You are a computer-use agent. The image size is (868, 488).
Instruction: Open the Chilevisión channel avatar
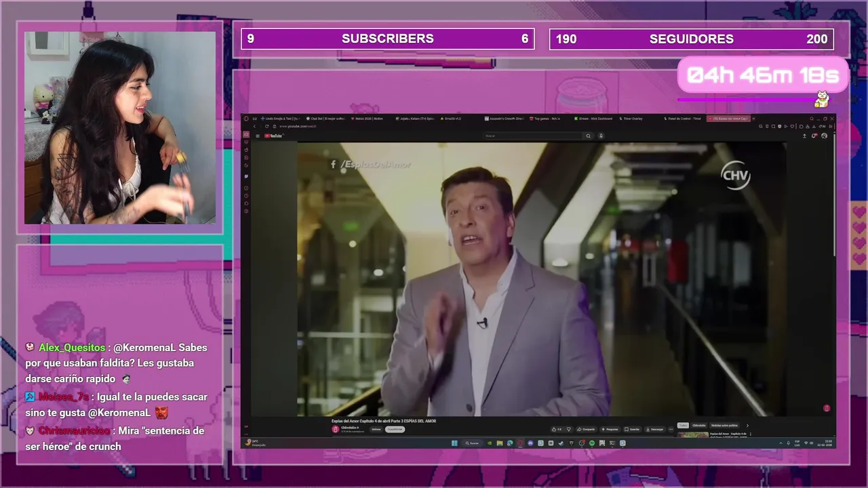click(x=336, y=429)
